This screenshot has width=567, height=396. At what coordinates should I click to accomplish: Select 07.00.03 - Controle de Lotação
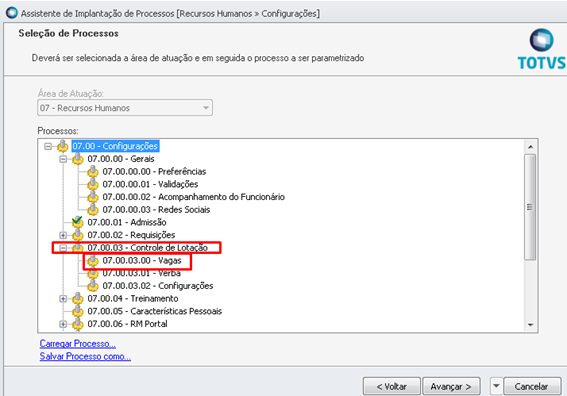coord(147,248)
